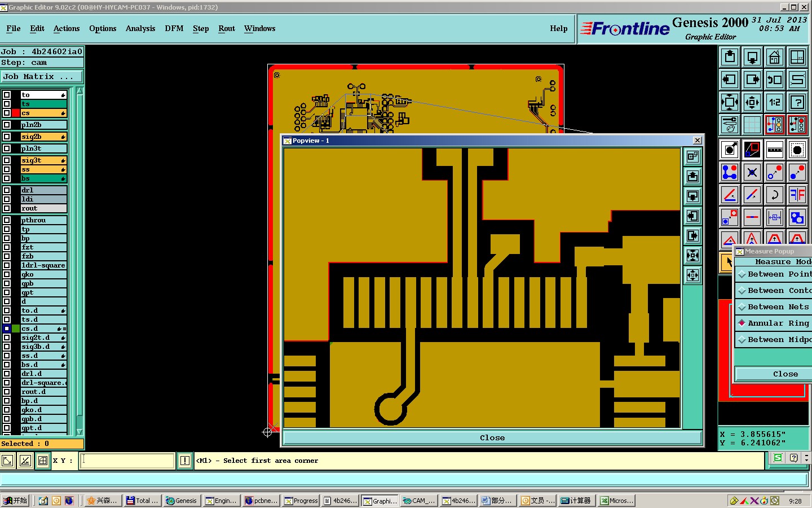The image size is (812, 508).
Task: Open the Edit menu
Action: pos(37,28)
